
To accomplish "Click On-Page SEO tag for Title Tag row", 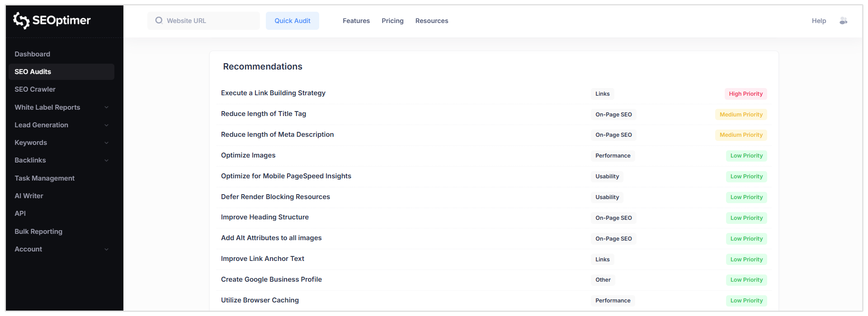I will tap(613, 115).
